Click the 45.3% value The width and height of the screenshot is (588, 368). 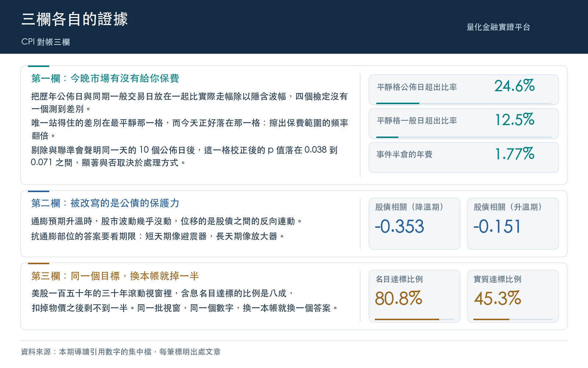coord(497,298)
